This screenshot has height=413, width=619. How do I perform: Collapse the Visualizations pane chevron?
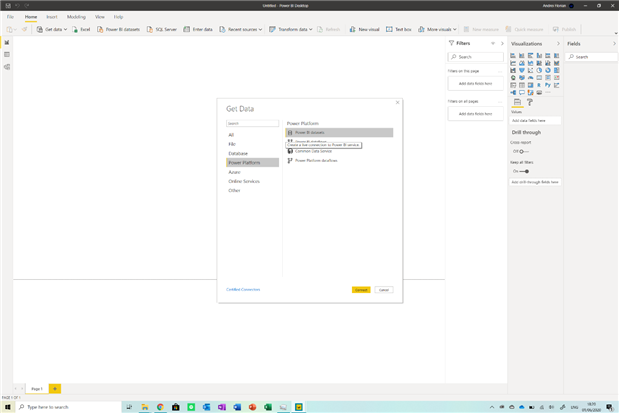click(x=558, y=43)
